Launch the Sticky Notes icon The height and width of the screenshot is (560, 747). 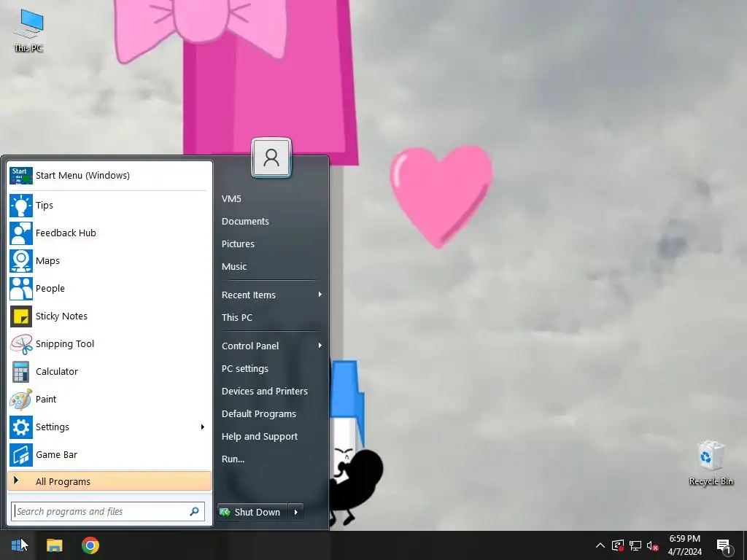click(21, 316)
